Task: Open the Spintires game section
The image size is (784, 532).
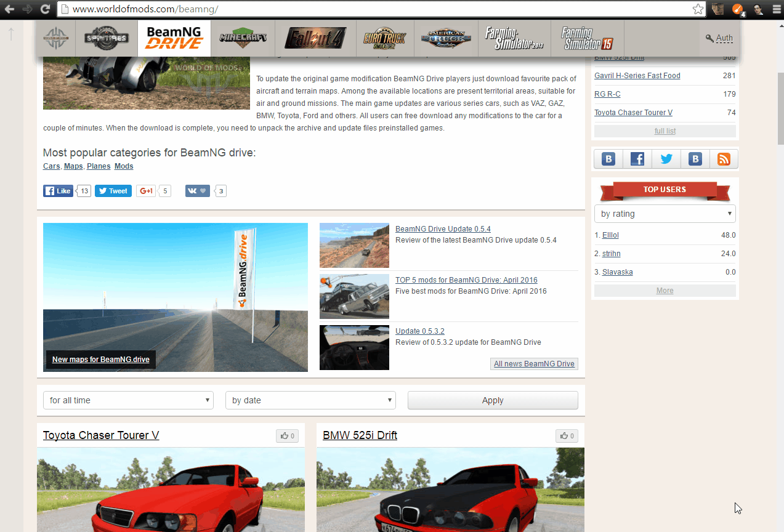Action: pyautogui.click(x=107, y=38)
